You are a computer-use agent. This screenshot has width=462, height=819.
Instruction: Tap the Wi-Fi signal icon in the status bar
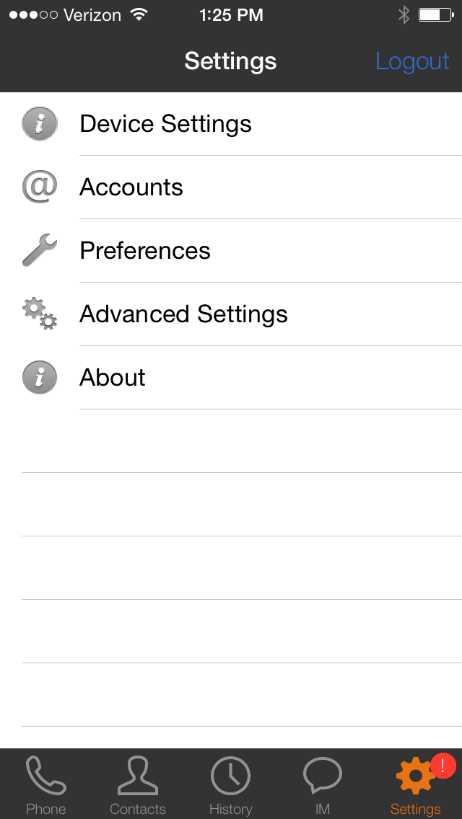tap(139, 15)
